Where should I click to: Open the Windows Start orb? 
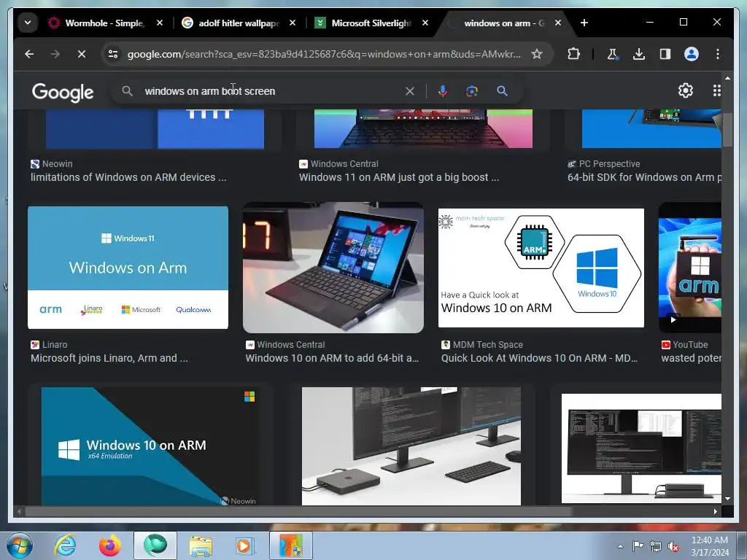(x=20, y=545)
